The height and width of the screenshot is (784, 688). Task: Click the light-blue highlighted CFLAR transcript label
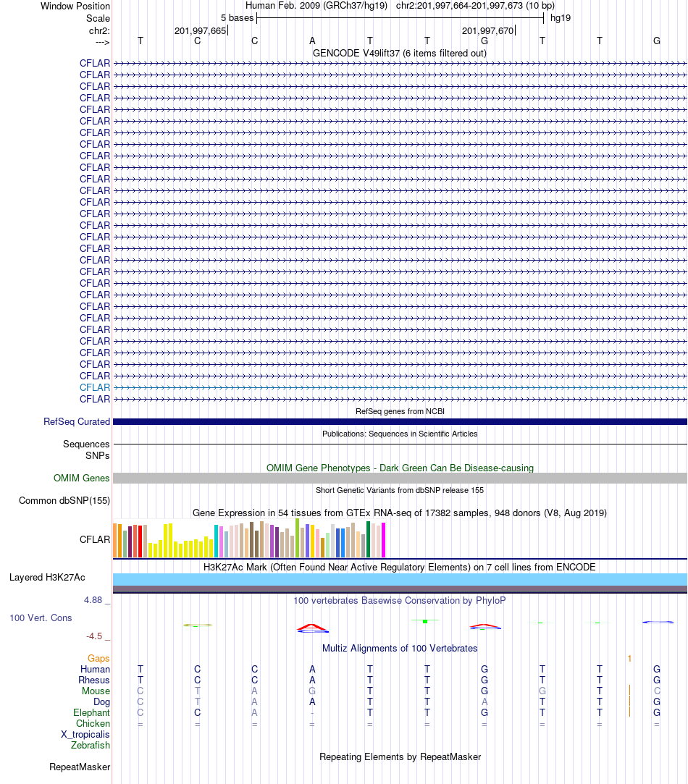coord(95,387)
